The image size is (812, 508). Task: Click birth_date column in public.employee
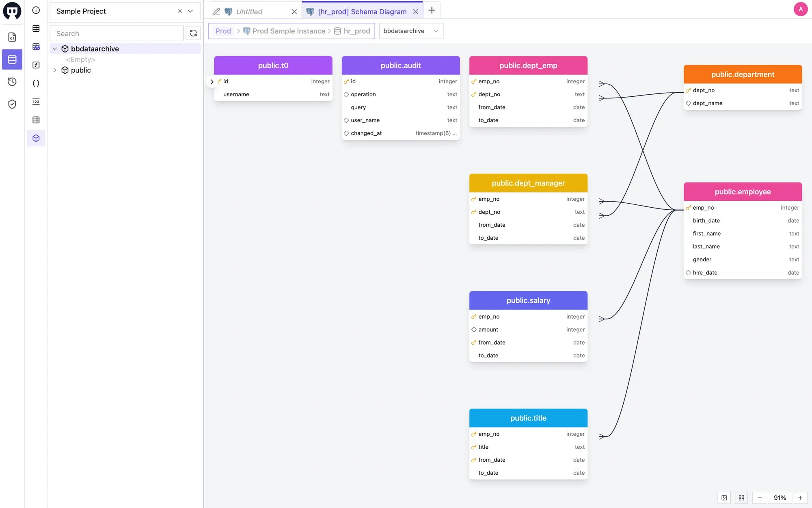click(743, 221)
